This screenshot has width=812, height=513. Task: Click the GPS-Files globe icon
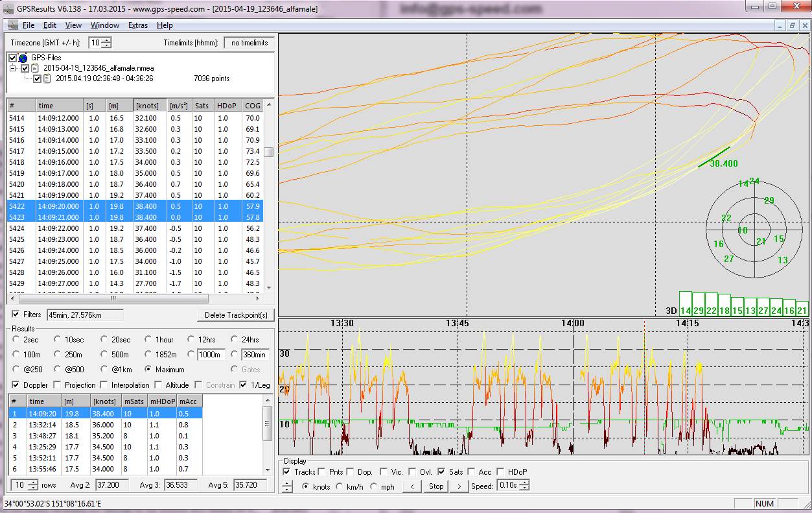click(x=23, y=58)
